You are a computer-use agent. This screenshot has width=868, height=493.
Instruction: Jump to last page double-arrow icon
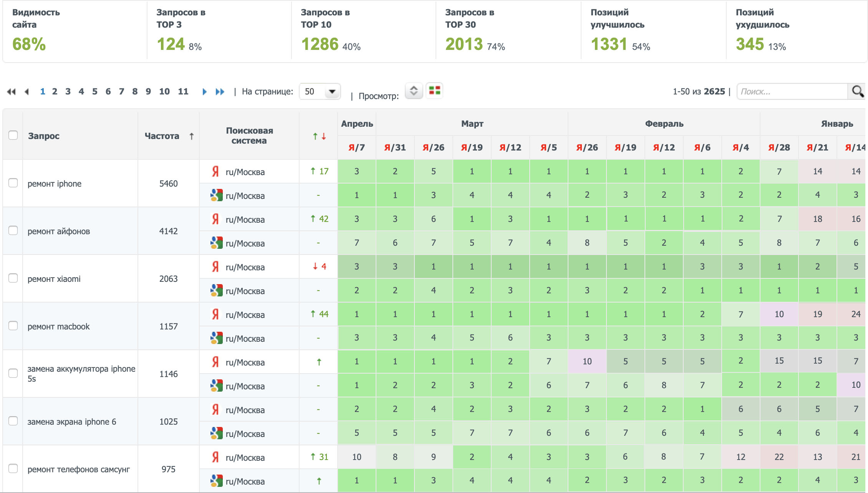coord(220,92)
